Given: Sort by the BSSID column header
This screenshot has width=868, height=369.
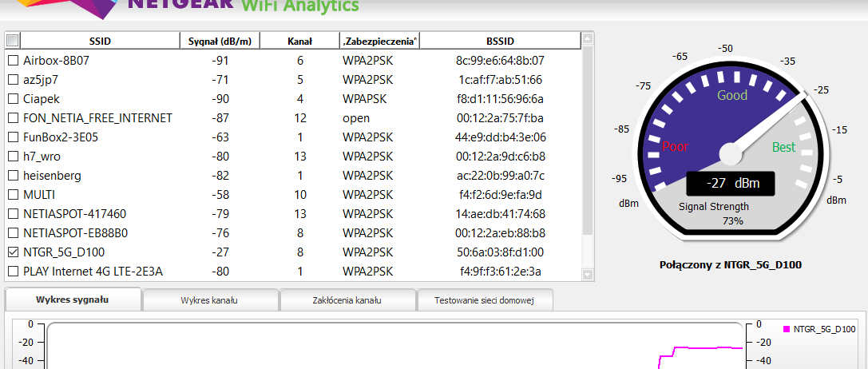Looking at the screenshot, I should point(500,41).
